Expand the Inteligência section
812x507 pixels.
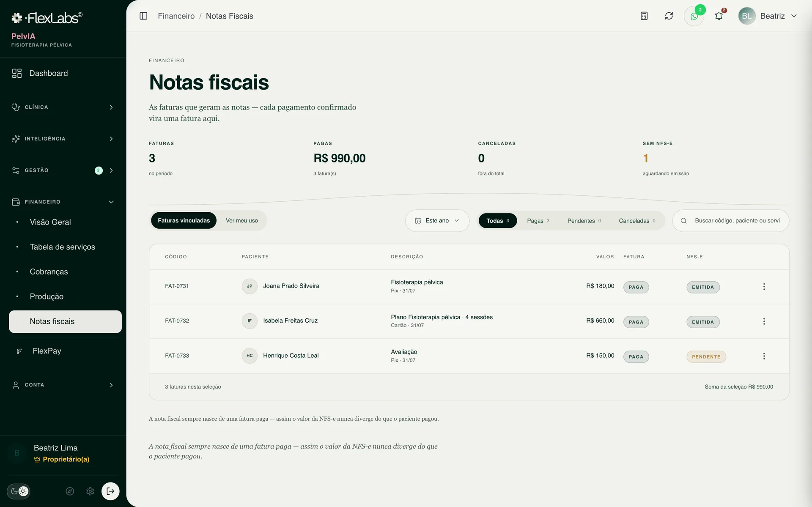(63, 139)
